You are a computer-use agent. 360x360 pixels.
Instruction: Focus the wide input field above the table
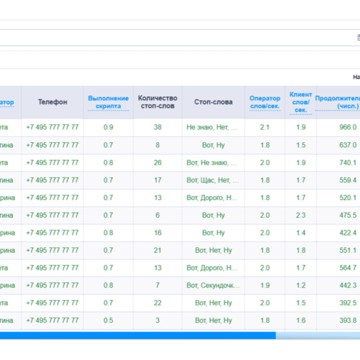[180, 38]
